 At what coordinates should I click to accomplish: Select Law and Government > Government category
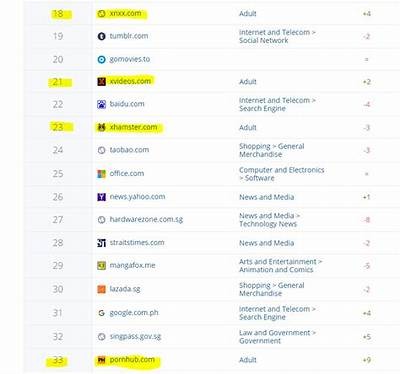point(277,337)
